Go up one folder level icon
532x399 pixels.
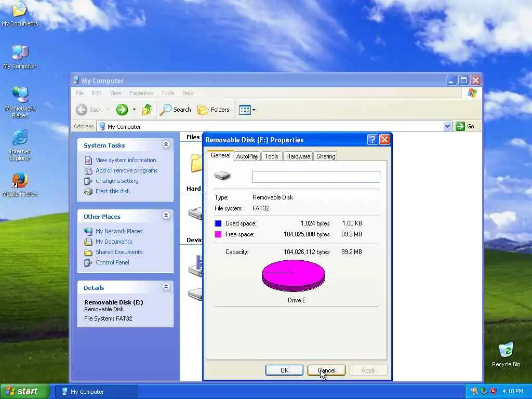click(147, 110)
